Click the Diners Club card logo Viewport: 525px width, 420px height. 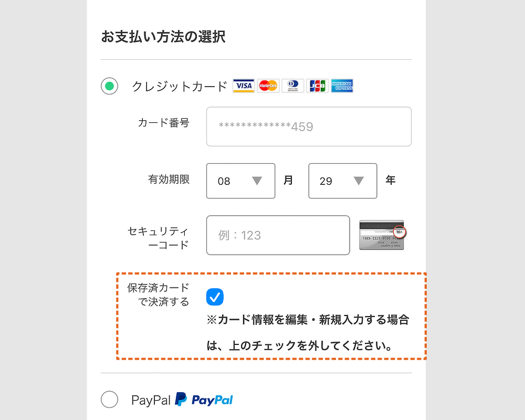pos(293,86)
